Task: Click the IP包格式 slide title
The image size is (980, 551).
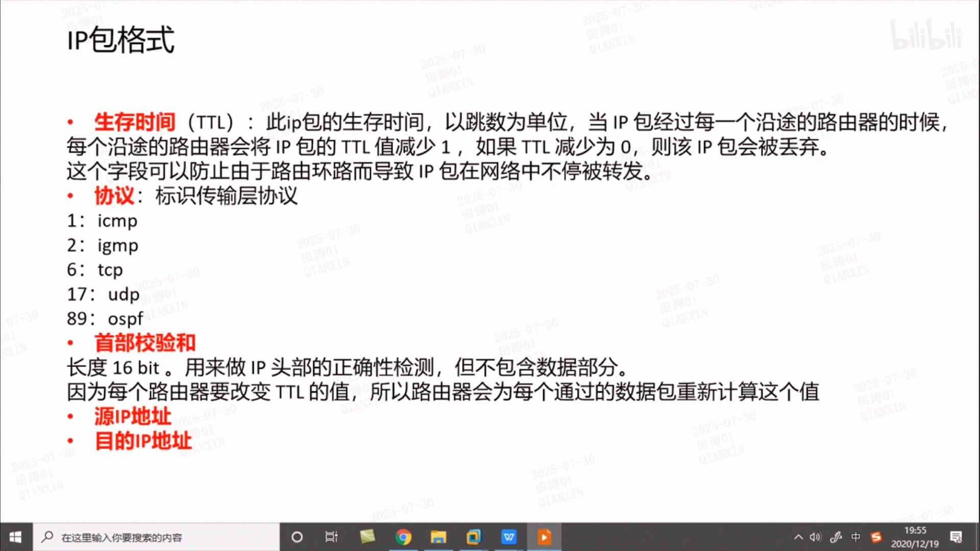Action: [120, 40]
